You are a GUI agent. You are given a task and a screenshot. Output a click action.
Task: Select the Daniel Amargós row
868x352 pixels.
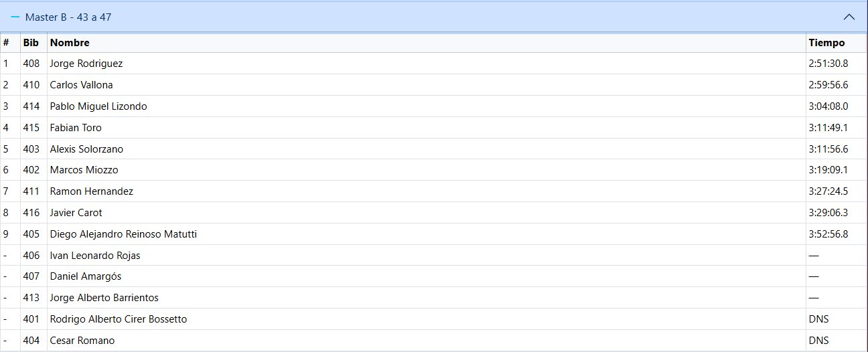pyautogui.click(x=434, y=276)
